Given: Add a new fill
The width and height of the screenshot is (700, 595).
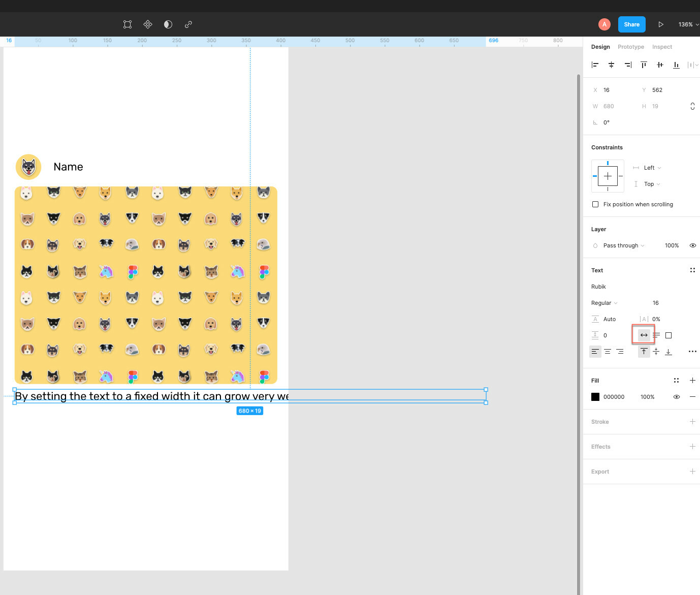Looking at the screenshot, I should [692, 381].
